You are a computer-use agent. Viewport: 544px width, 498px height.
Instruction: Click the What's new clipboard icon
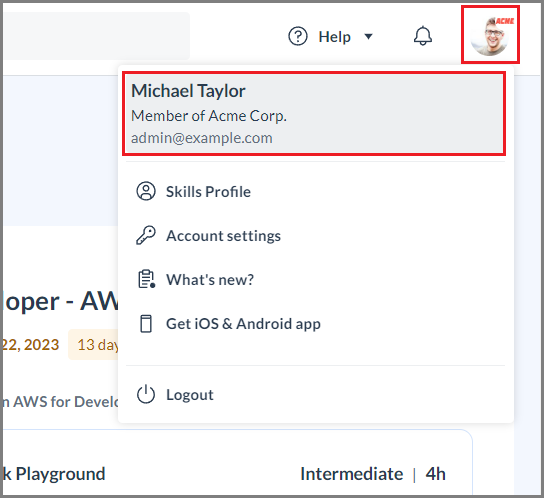coord(146,279)
